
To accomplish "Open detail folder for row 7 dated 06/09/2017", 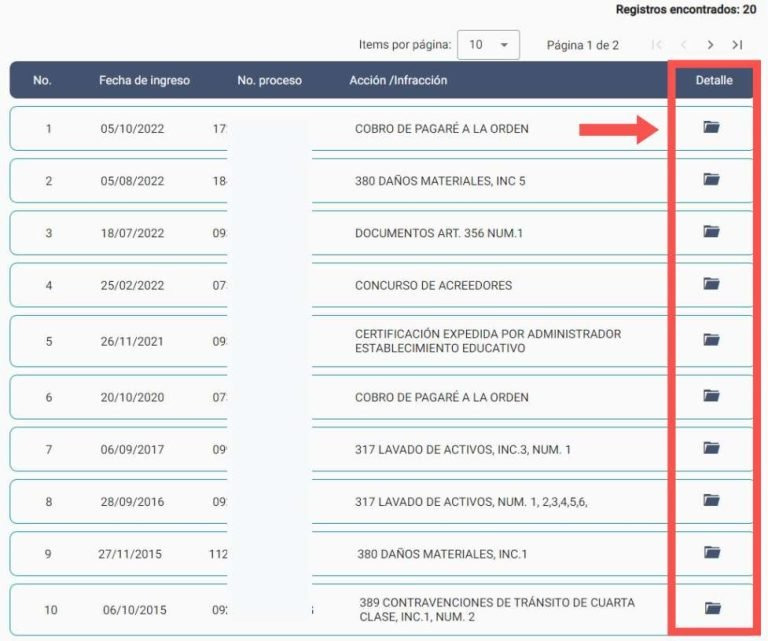I will click(711, 448).
